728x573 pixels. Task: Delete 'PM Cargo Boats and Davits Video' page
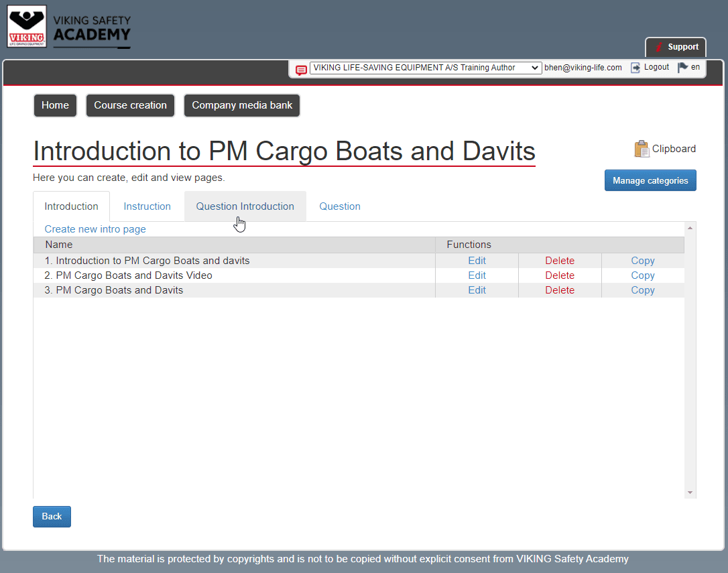[x=560, y=275]
